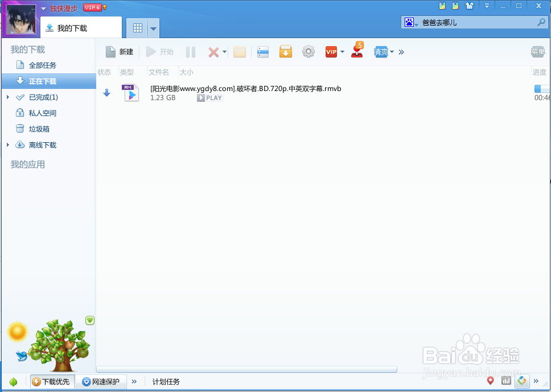
Task: Open the downloaded file's folder icon
Action: coord(239,52)
